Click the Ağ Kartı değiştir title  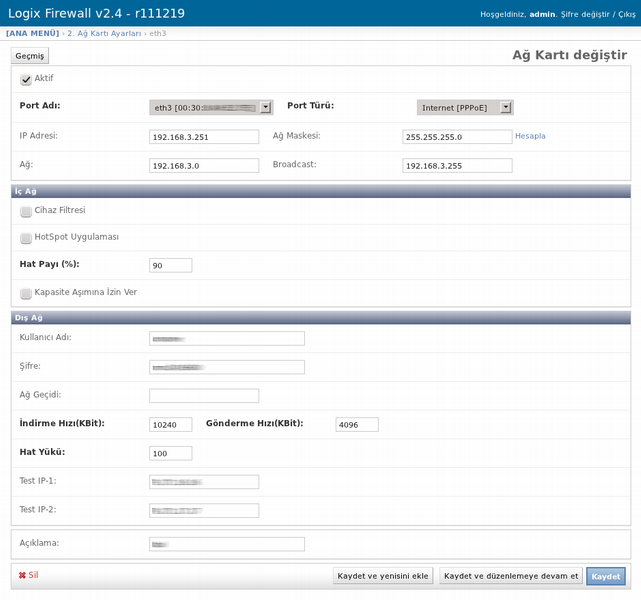pyautogui.click(x=569, y=55)
